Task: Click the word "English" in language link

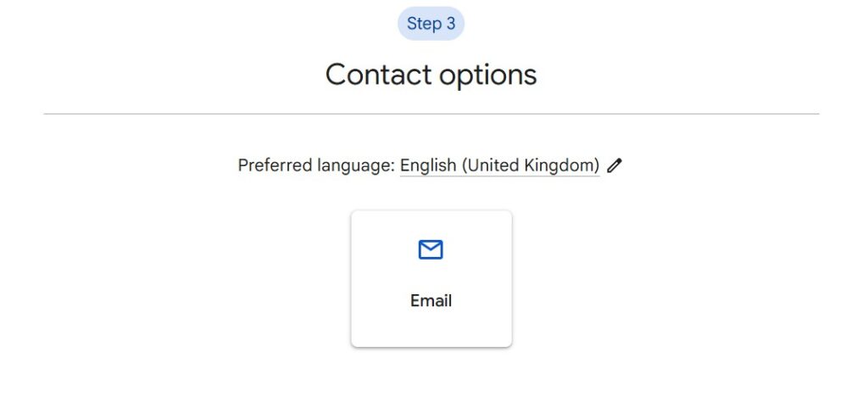Action: click(428, 165)
